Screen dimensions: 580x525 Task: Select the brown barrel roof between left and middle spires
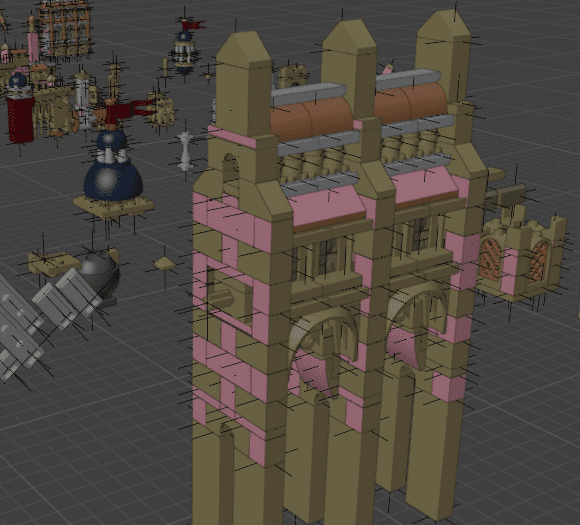pyautogui.click(x=311, y=118)
